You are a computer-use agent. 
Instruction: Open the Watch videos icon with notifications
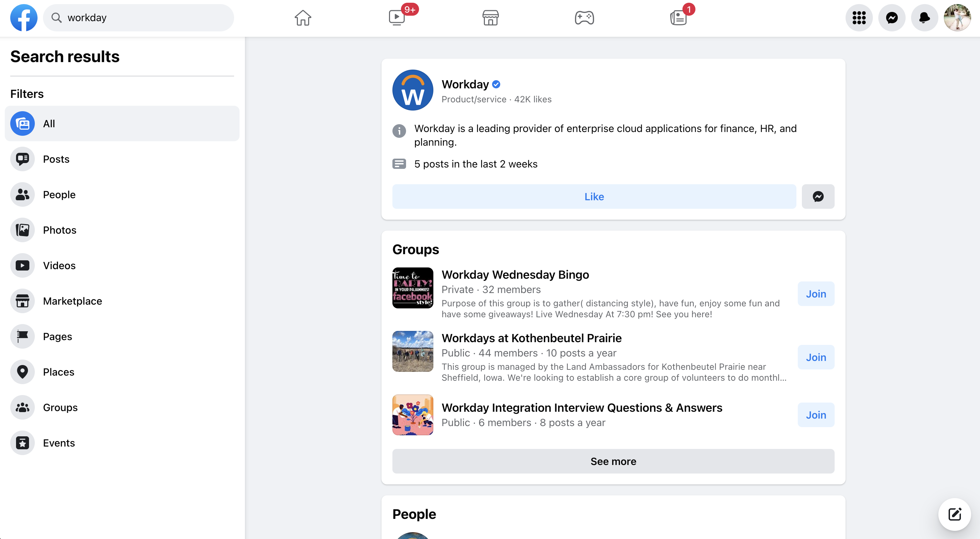coord(397,17)
